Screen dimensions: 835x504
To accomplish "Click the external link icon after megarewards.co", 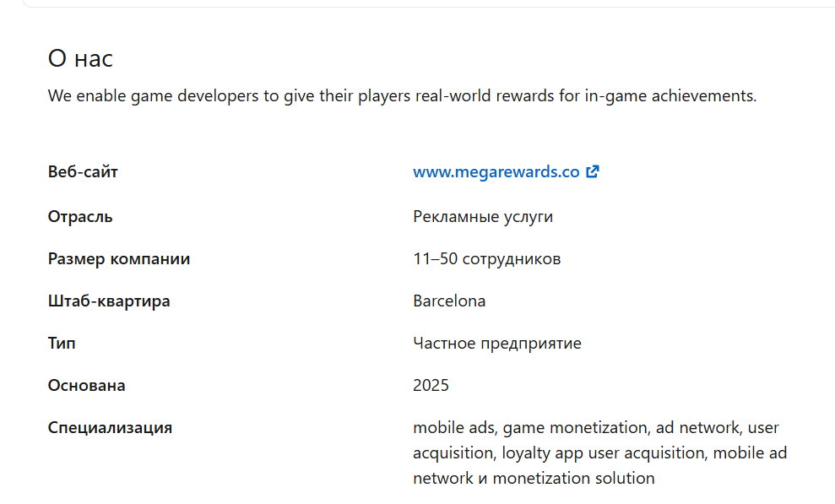I will (592, 171).
